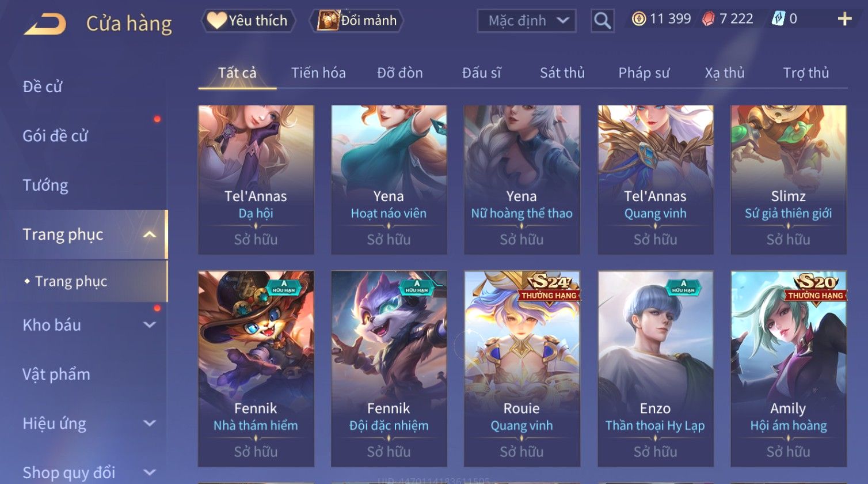Select the Xạ thủ tab
The width and height of the screenshot is (868, 484).
pos(725,73)
